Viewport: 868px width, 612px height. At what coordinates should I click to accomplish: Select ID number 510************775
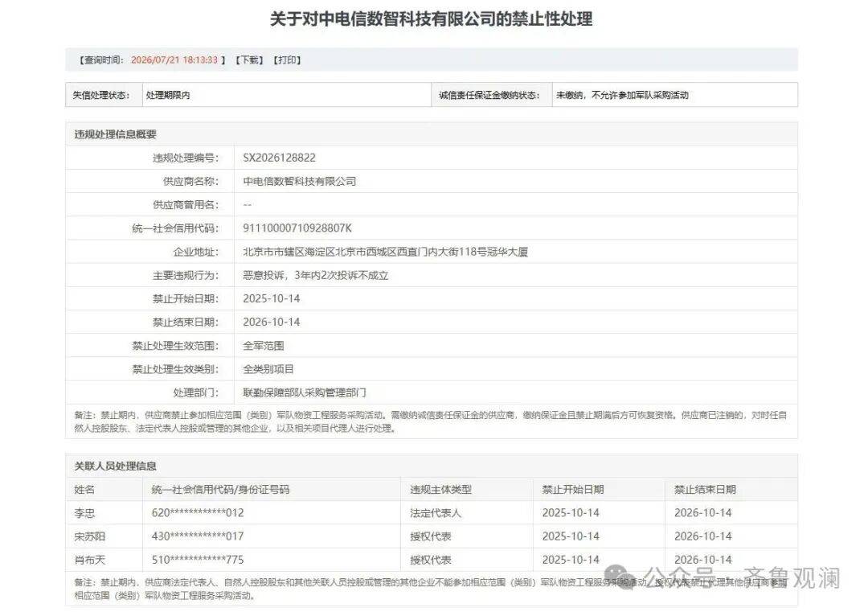(x=198, y=560)
